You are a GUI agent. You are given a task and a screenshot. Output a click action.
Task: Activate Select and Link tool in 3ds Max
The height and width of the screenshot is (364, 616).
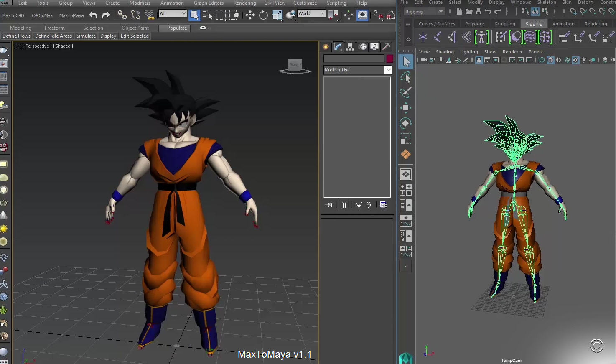(x=122, y=15)
